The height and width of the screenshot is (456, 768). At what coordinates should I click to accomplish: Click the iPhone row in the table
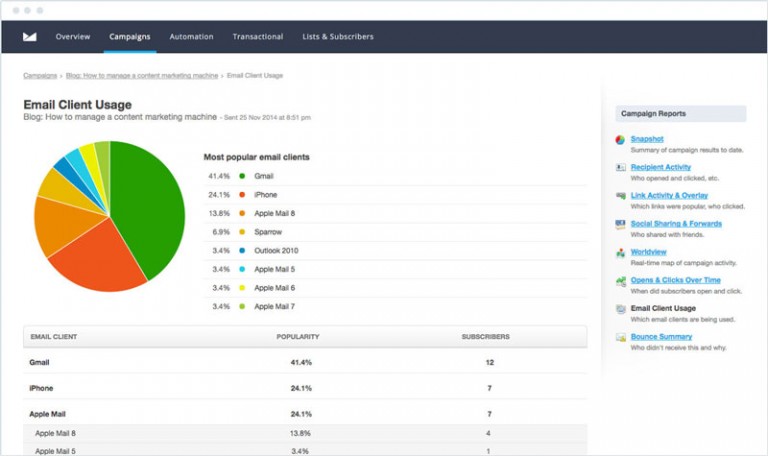(x=305, y=388)
